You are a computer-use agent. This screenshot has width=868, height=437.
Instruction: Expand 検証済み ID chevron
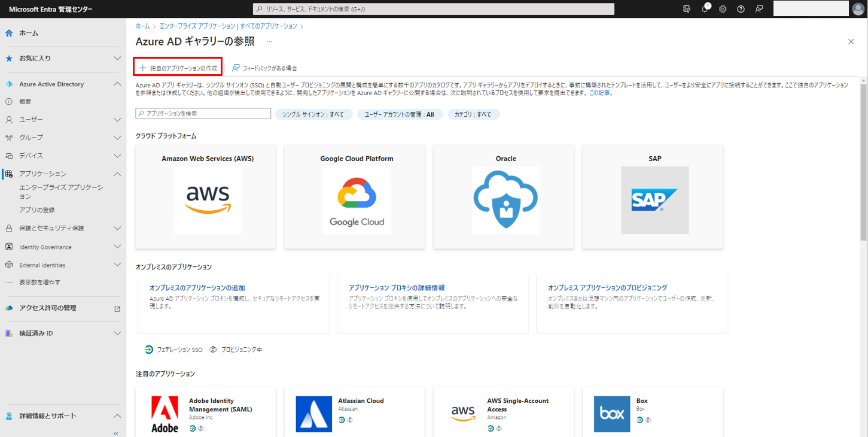[117, 333]
